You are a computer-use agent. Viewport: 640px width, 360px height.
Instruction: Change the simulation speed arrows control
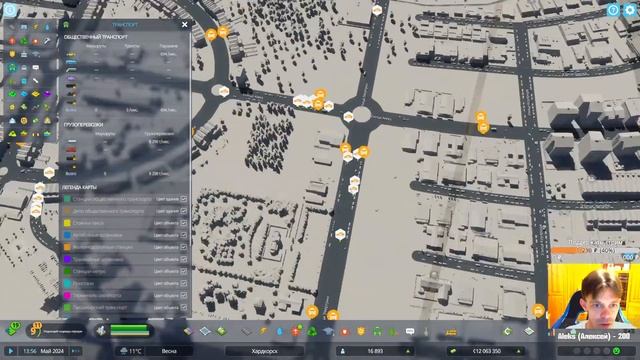pos(76,351)
